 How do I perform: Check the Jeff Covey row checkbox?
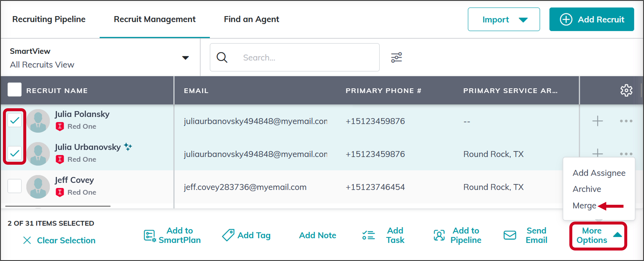tap(14, 186)
